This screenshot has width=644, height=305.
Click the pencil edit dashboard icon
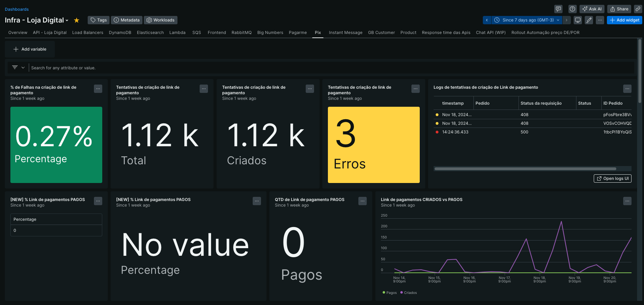point(589,20)
